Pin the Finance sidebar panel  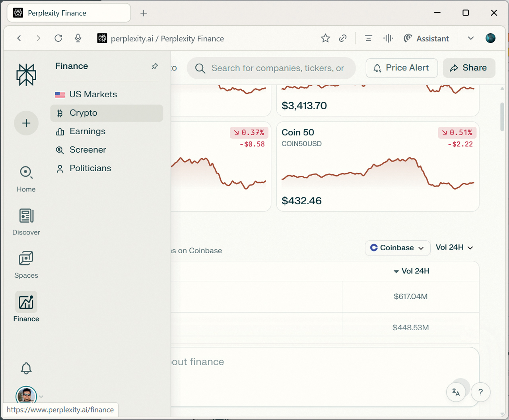point(155,66)
